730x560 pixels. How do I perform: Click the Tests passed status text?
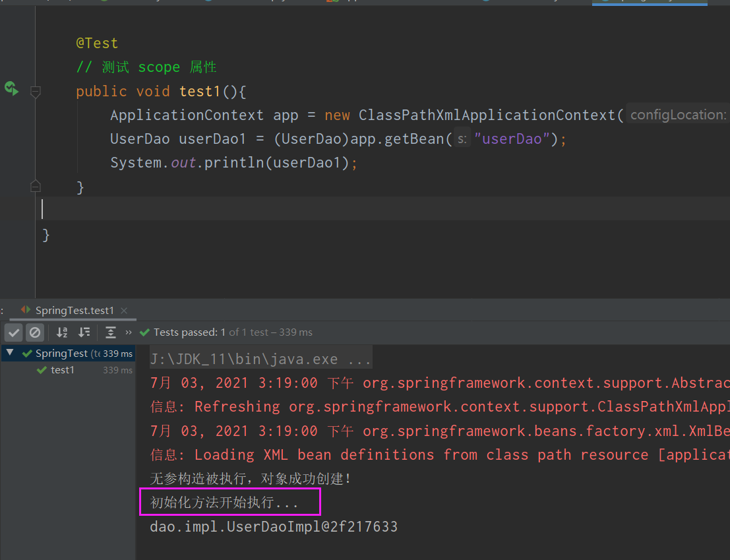pos(233,332)
